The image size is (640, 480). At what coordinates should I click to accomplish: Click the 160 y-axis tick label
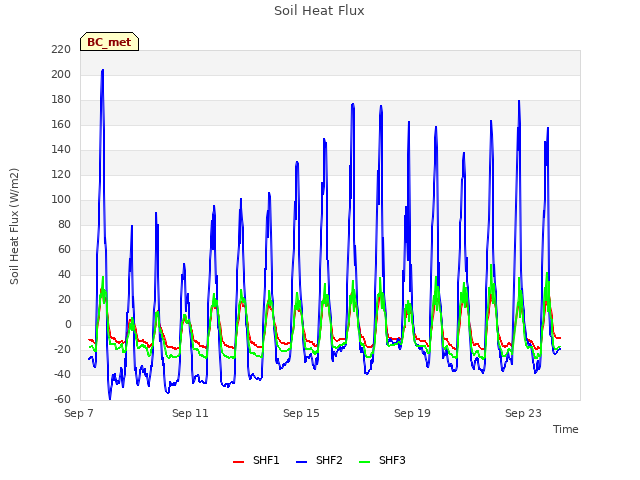61,124
